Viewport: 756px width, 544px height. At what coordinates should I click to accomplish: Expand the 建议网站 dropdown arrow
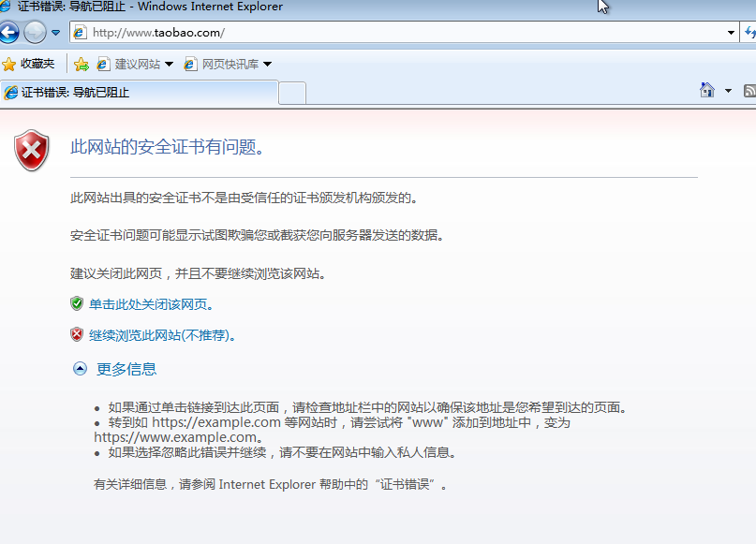pos(169,64)
